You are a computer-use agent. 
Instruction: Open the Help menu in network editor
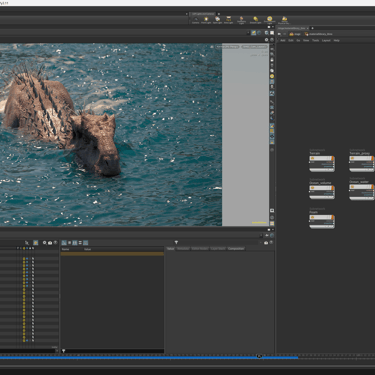(x=336, y=40)
